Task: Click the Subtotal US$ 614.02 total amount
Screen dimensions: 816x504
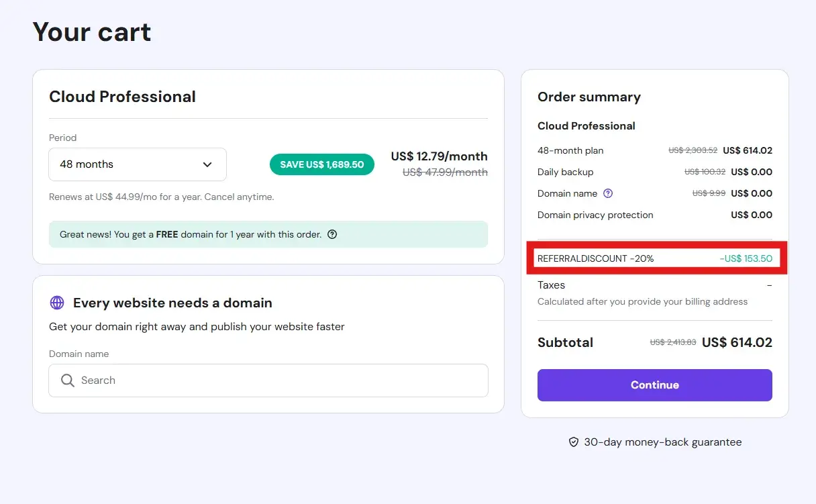Action: coord(737,342)
